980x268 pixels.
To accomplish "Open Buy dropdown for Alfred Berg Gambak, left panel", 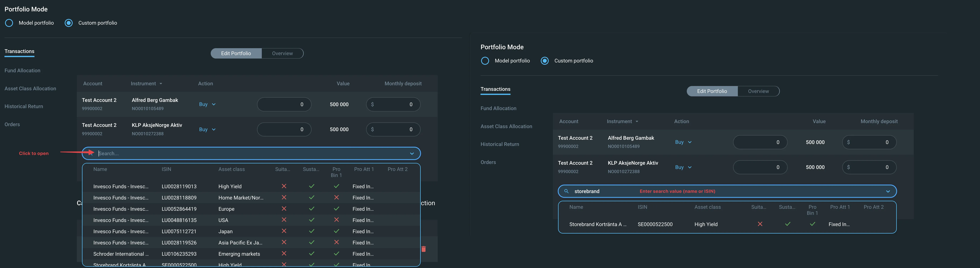I will click(x=207, y=104).
